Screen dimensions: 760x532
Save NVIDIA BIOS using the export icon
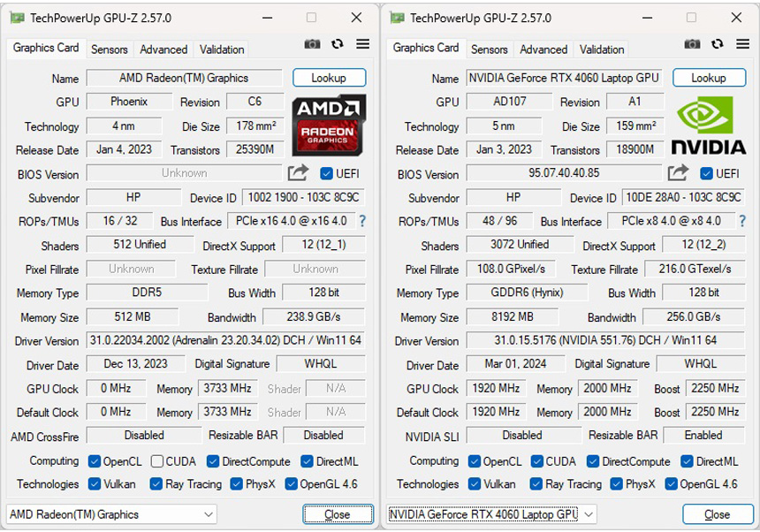point(678,173)
